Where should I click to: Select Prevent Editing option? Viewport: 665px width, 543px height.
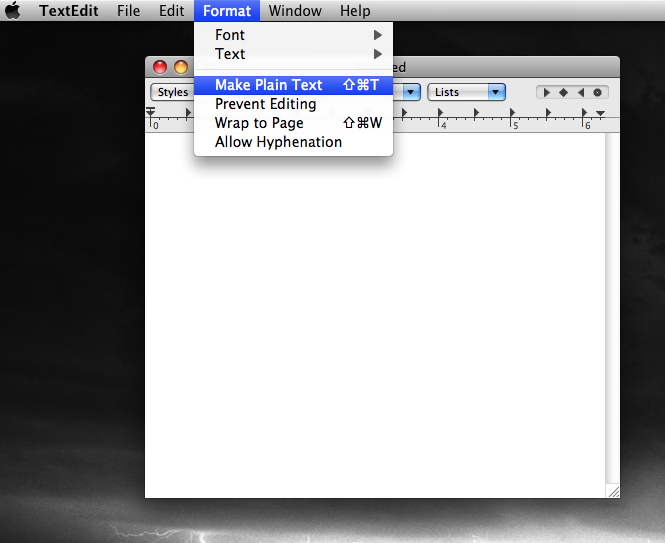coord(293,104)
